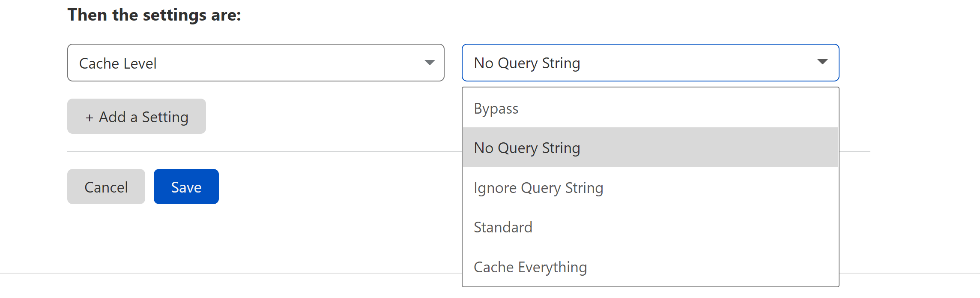Save the page rule settings

coord(186,187)
